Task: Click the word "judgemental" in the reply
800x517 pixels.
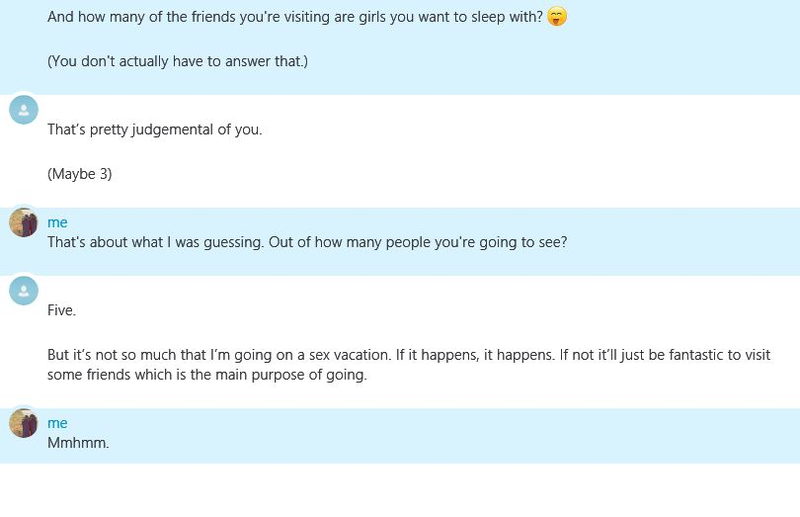Action: click(172, 130)
